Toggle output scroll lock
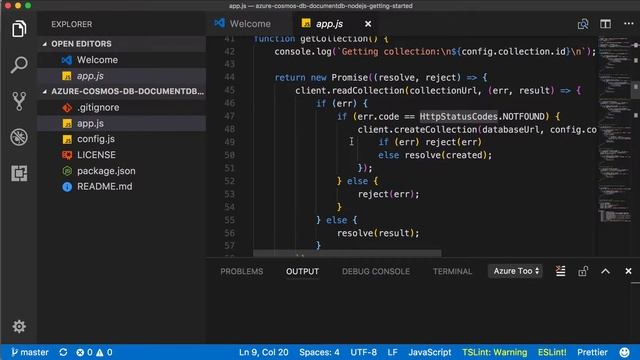This screenshot has height=360, width=640. 583,271
